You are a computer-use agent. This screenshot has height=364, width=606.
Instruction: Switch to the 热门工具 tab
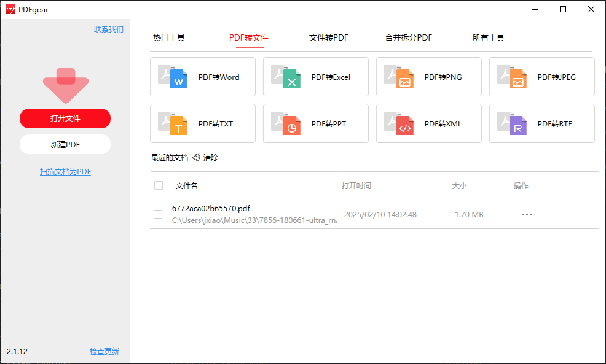click(x=169, y=37)
